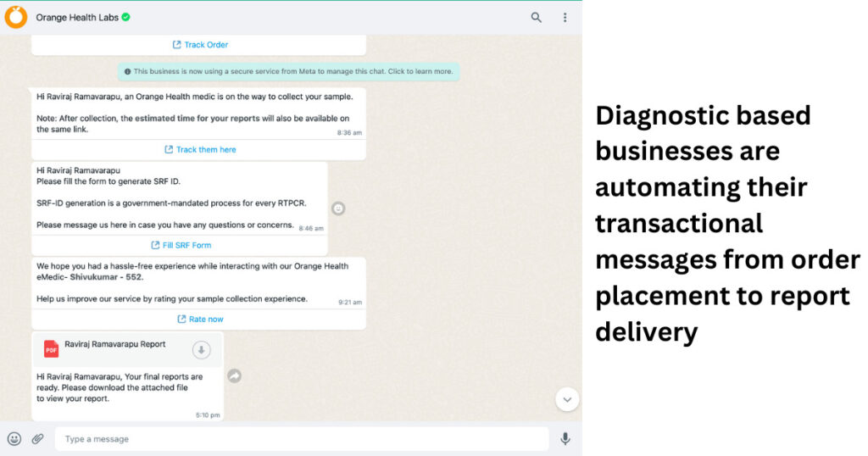Open Orange Health Labs profile picture

pos(15,17)
